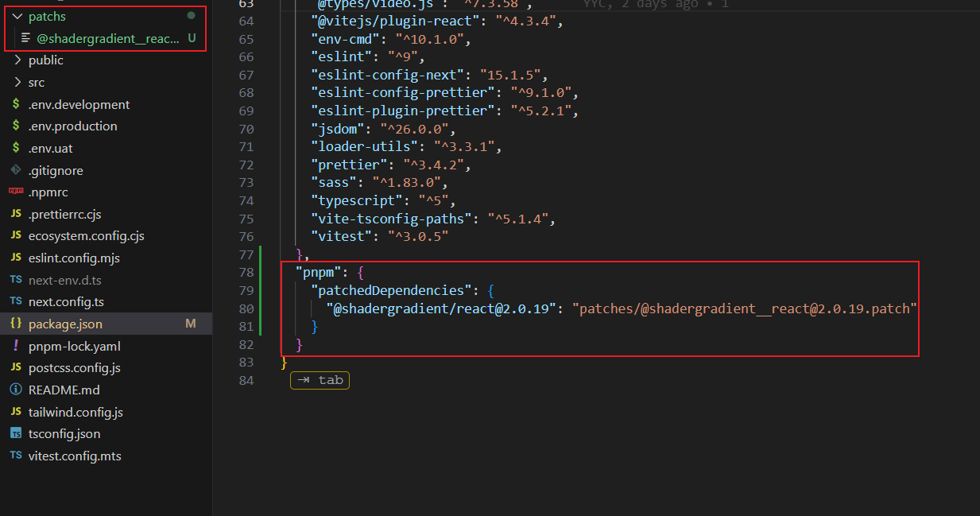Click the next.config.ts TS icon
Screen dimensions: 980x516
coord(15,301)
